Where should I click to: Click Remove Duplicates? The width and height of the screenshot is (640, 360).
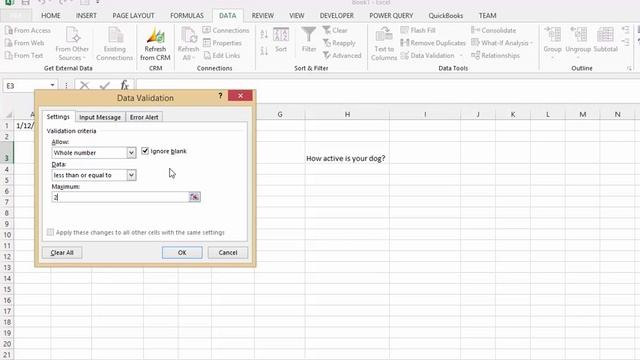tap(433, 43)
